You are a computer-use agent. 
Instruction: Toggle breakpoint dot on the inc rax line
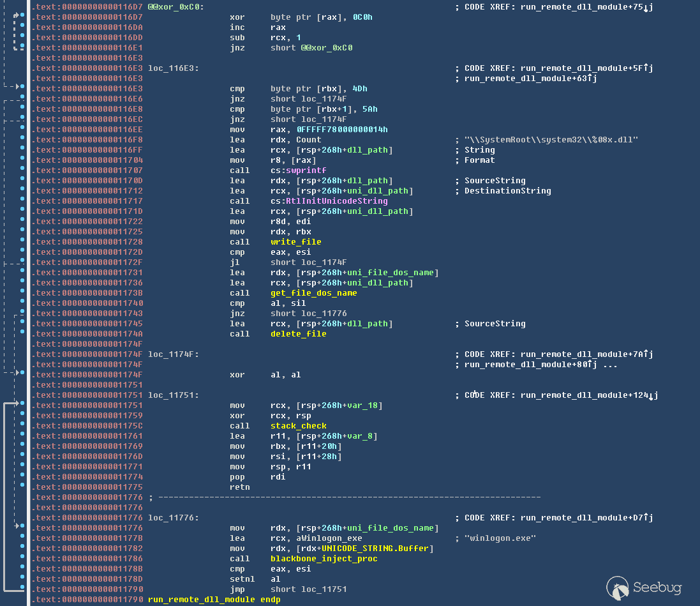pyautogui.click(x=23, y=27)
